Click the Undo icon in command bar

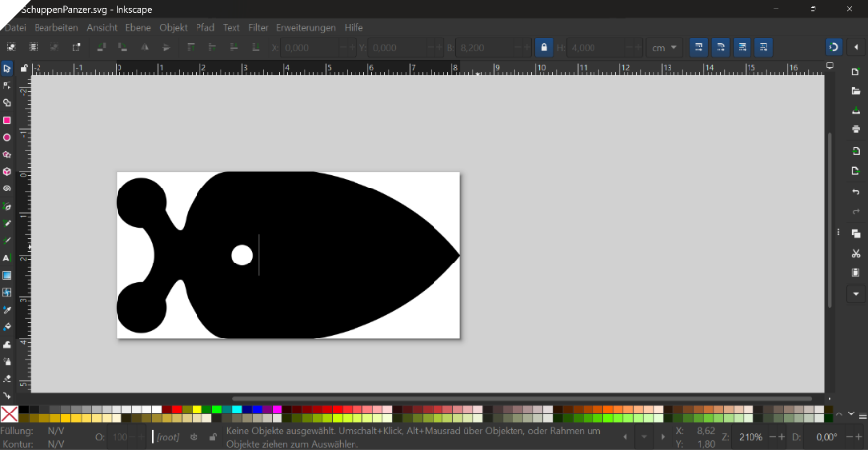pos(856,192)
